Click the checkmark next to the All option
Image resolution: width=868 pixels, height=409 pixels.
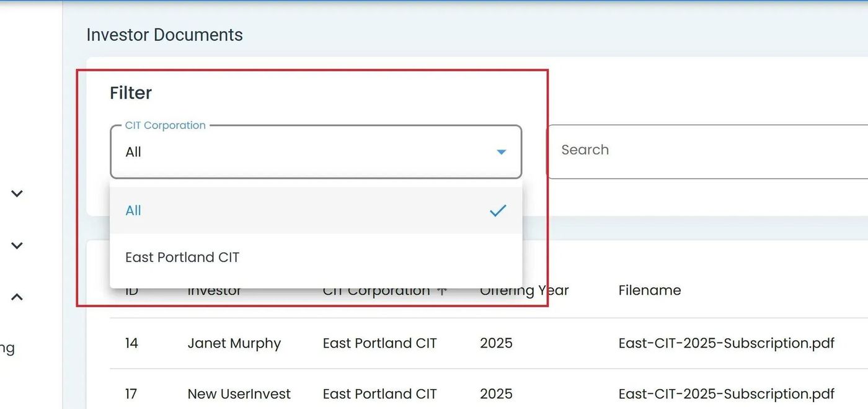(498, 210)
